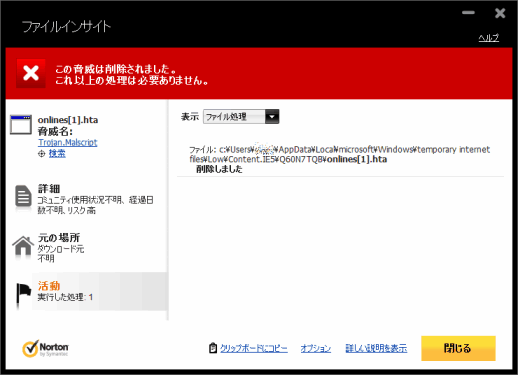Select the 元の場所 section in sidebar
The height and width of the screenshot is (375, 518).
pyautogui.click(x=86, y=247)
